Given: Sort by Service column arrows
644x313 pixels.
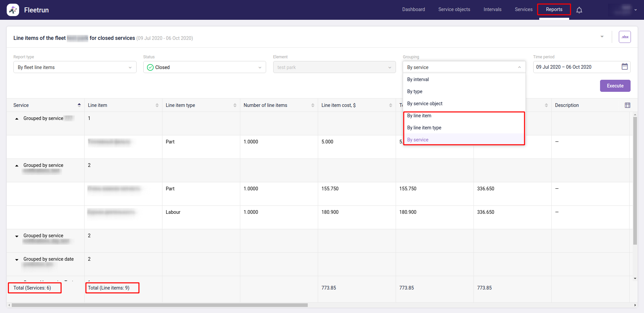Looking at the screenshot, I should point(79,105).
